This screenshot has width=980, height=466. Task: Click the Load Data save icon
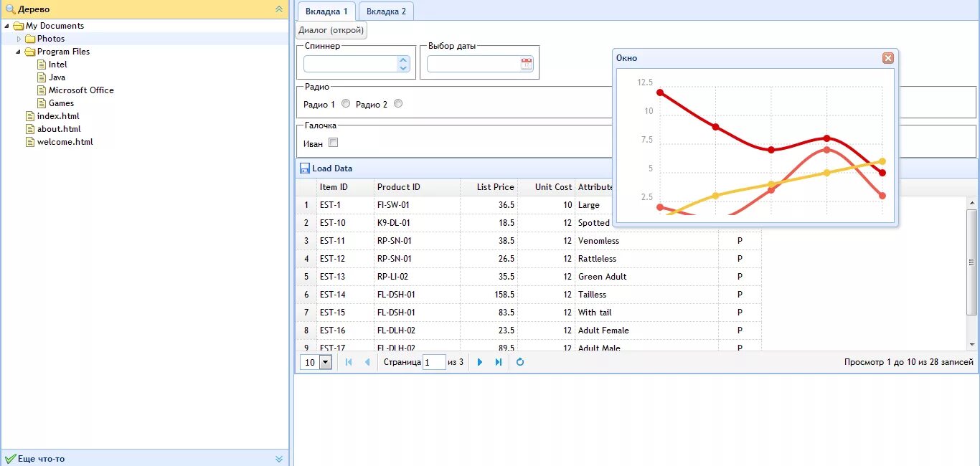(x=304, y=168)
